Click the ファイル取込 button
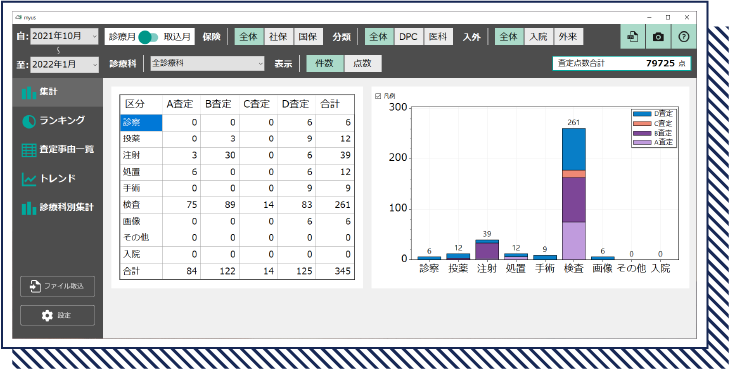The height and width of the screenshot is (369, 729). [x=57, y=286]
